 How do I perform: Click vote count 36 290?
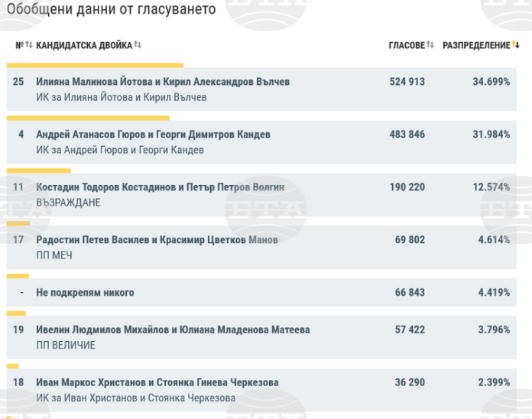[410, 382]
